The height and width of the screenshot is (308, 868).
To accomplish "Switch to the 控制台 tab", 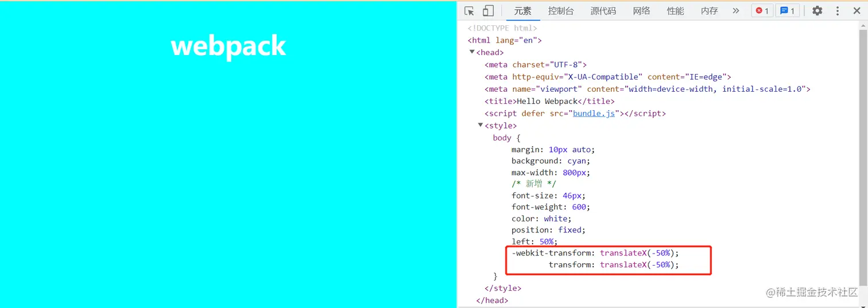I will [561, 11].
